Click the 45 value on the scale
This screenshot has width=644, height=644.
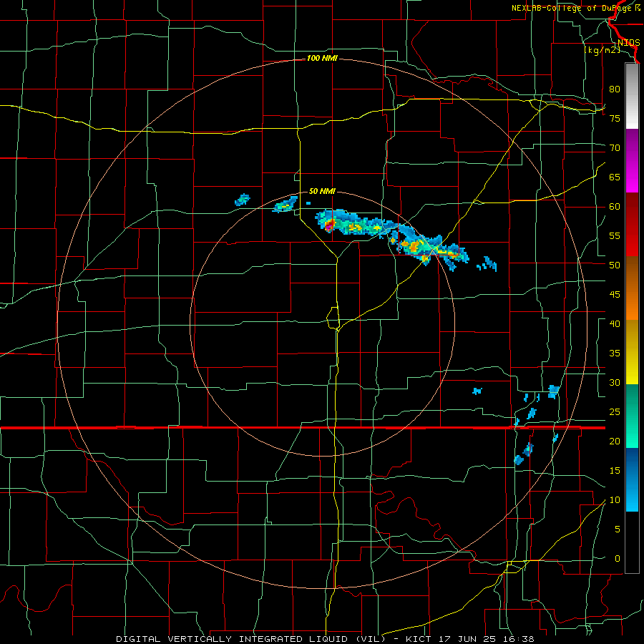coord(615,295)
